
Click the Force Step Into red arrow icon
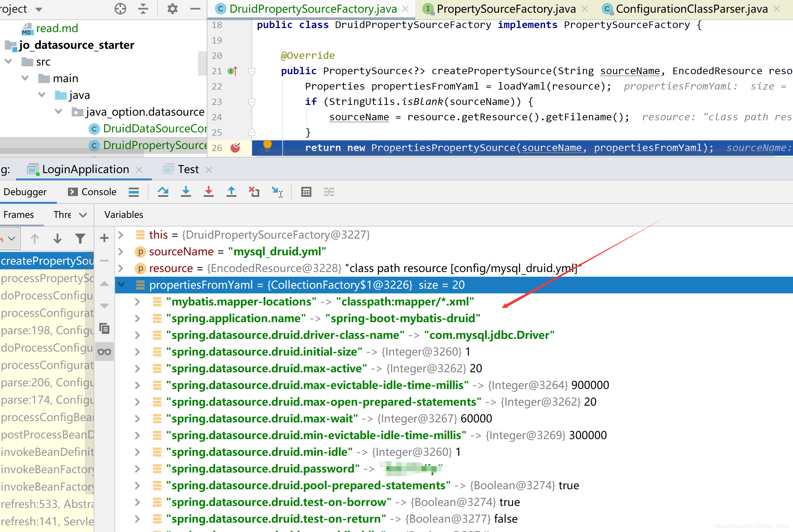point(208,192)
